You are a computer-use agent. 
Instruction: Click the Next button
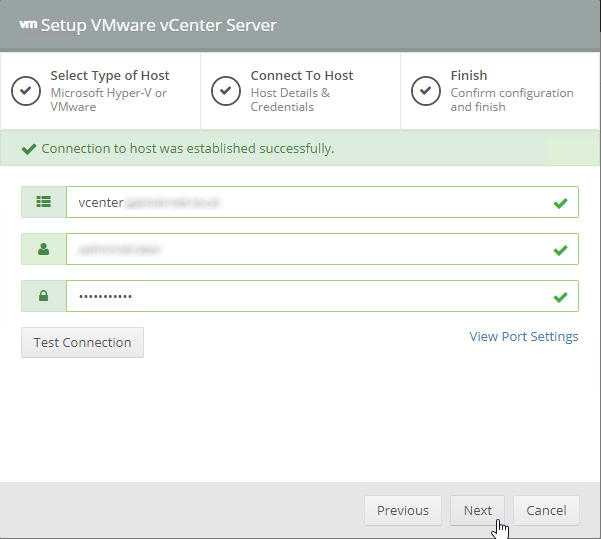click(x=477, y=510)
